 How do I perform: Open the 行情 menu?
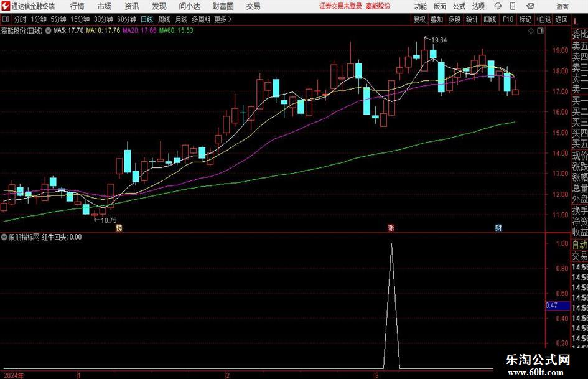click(x=77, y=6)
